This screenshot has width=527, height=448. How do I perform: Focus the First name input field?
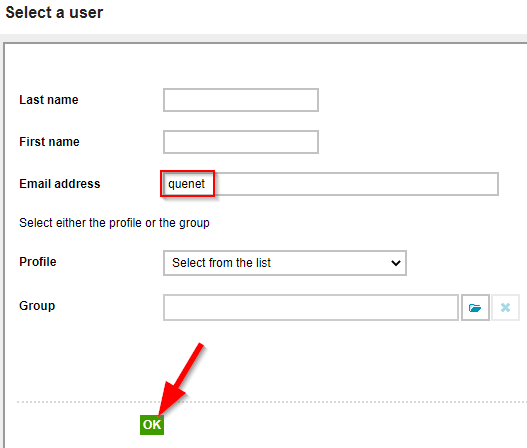coord(241,142)
